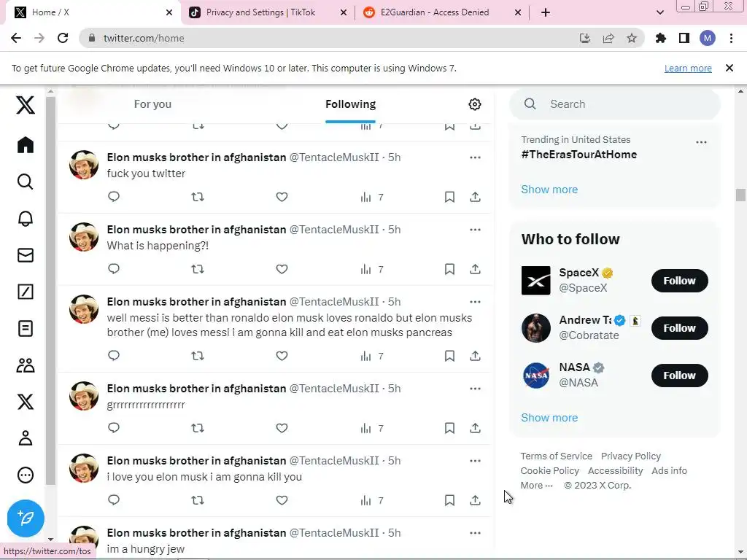Image resolution: width=747 pixels, height=560 pixels.
Task: Open the Privacy Policy footer link
Action: coord(631,456)
